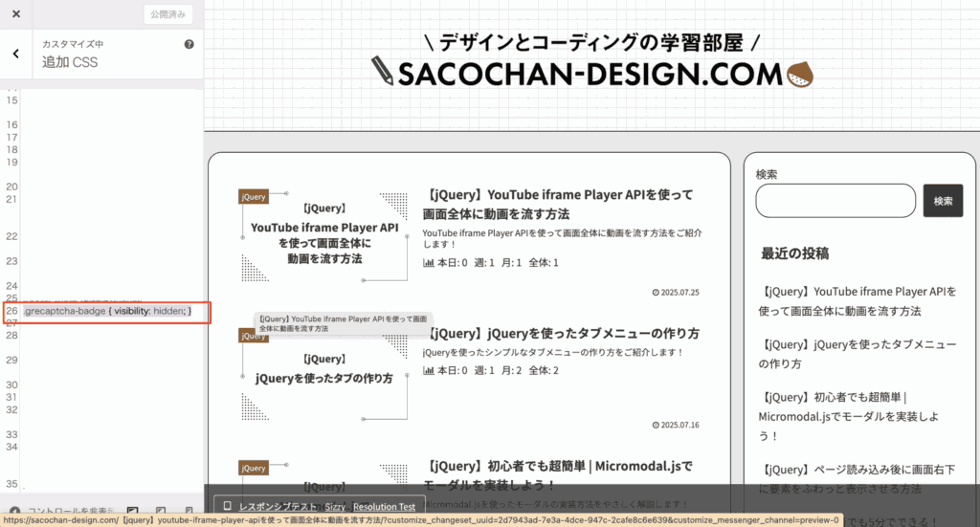Click the Sizzy link in bottom bar
980x527 pixels.
pos(335,506)
